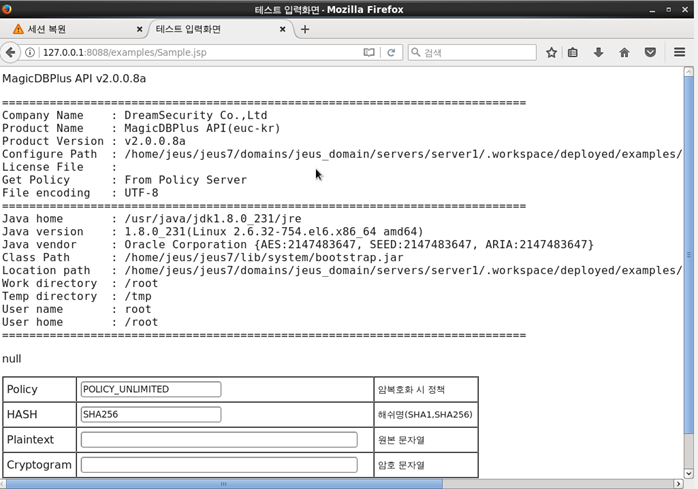Click the UTF-8 file encoding value
The width and height of the screenshot is (698, 489).
click(x=141, y=193)
